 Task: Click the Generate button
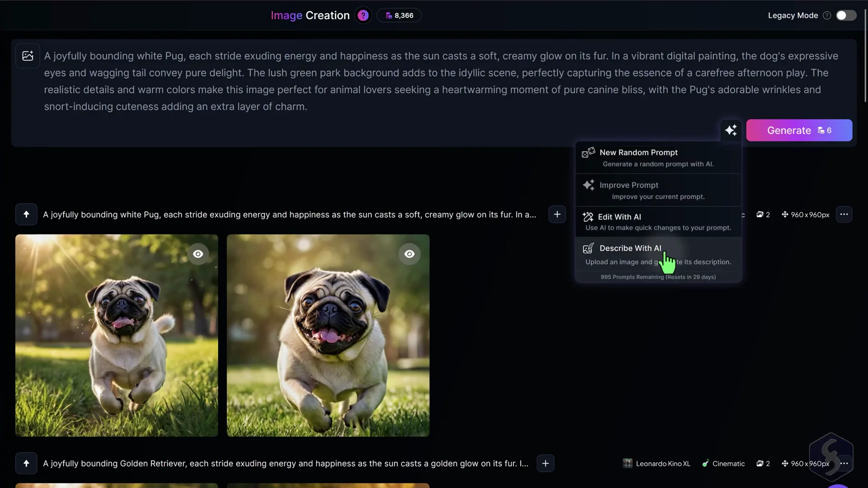[x=798, y=130]
